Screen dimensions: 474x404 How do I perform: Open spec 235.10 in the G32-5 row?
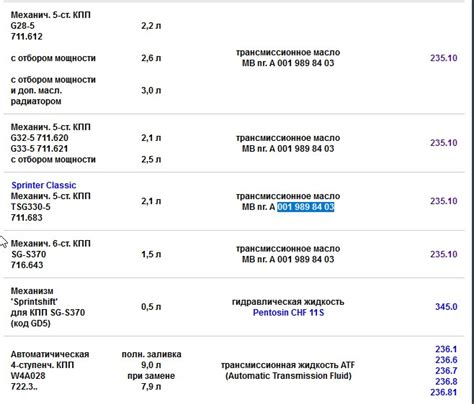pos(444,143)
